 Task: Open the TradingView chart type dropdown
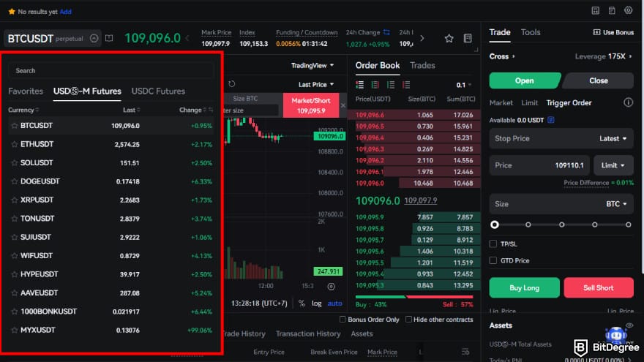(x=312, y=66)
